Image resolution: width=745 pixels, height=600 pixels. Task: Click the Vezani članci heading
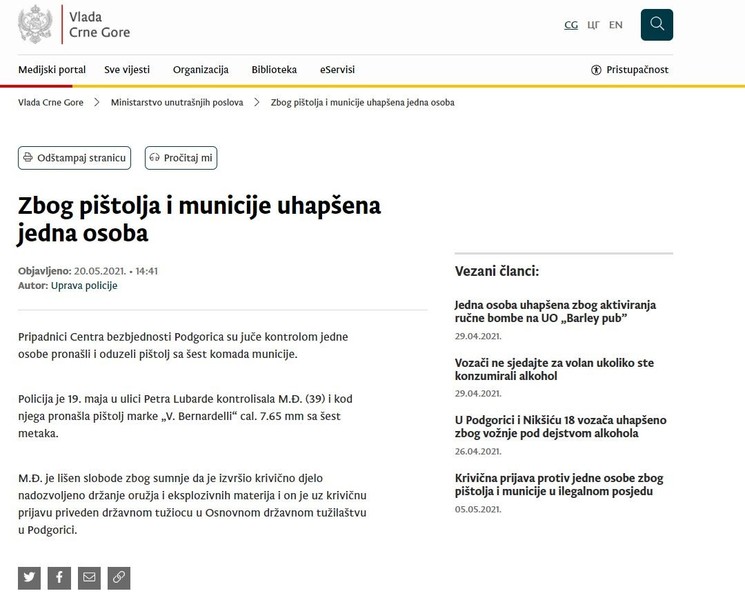pyautogui.click(x=497, y=271)
